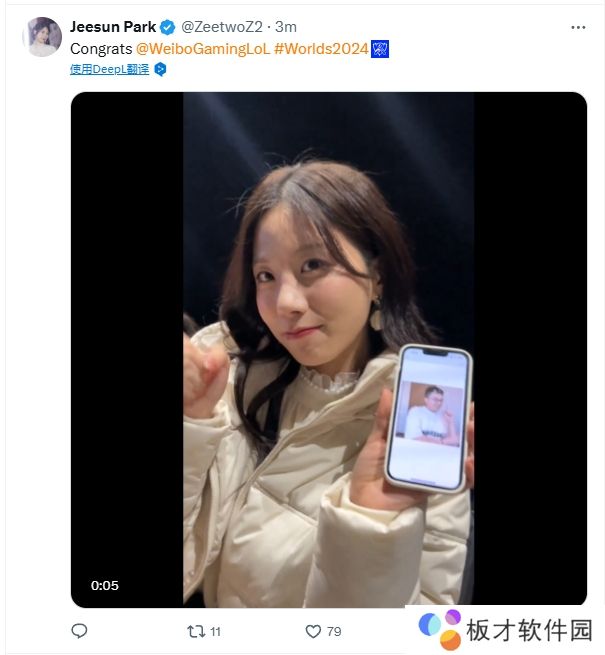
Task: Click the 使用DeepL翻译 translate link
Action: (109, 69)
